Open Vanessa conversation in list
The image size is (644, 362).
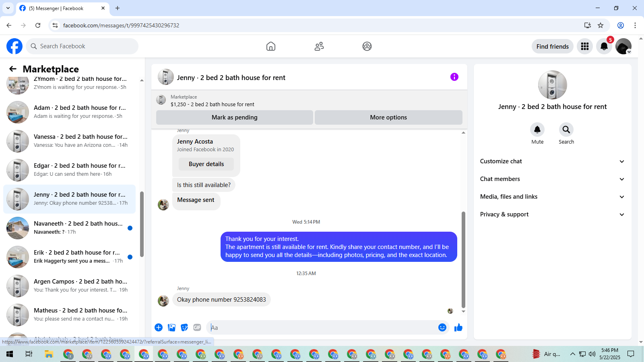click(69, 141)
